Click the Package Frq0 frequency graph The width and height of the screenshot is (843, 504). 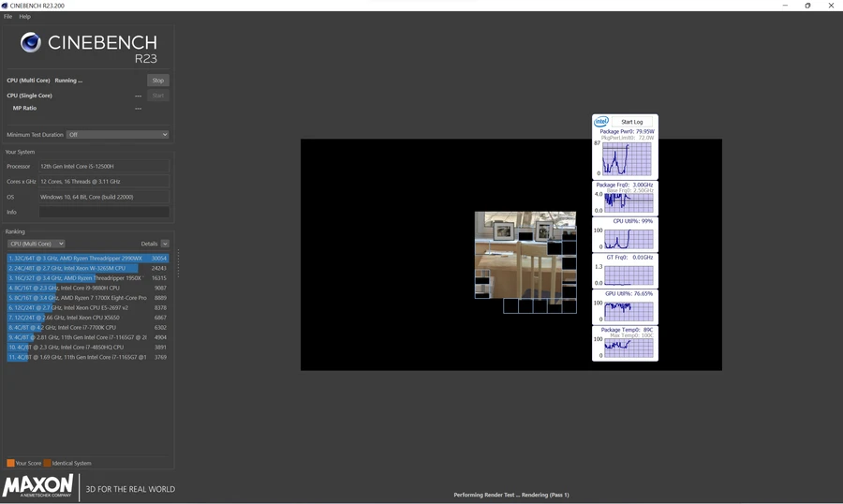(629, 202)
